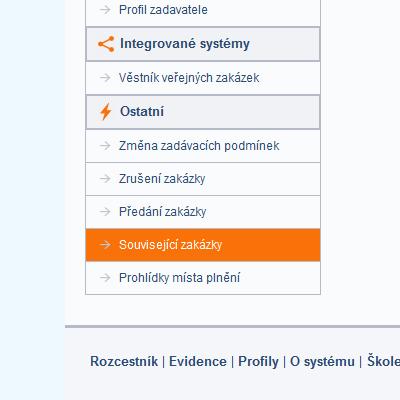Collapse the Integrované systémy section header
This screenshot has height=400, width=400.
point(203,44)
